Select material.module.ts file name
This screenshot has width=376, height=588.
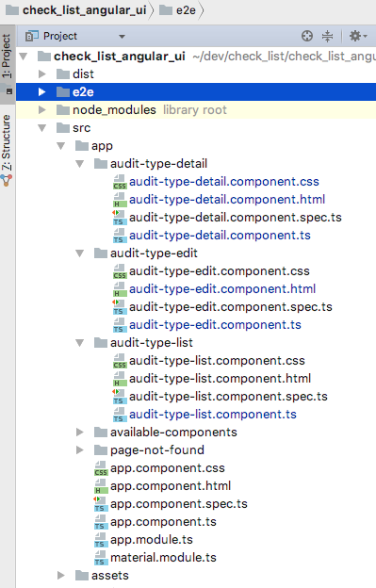pyautogui.click(x=163, y=558)
